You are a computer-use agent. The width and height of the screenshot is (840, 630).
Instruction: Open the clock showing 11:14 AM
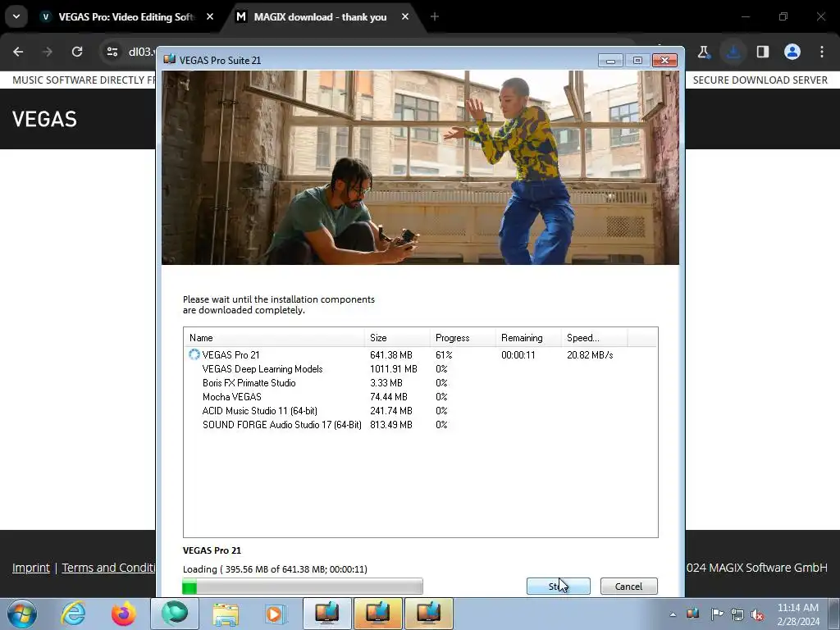pyautogui.click(x=798, y=614)
